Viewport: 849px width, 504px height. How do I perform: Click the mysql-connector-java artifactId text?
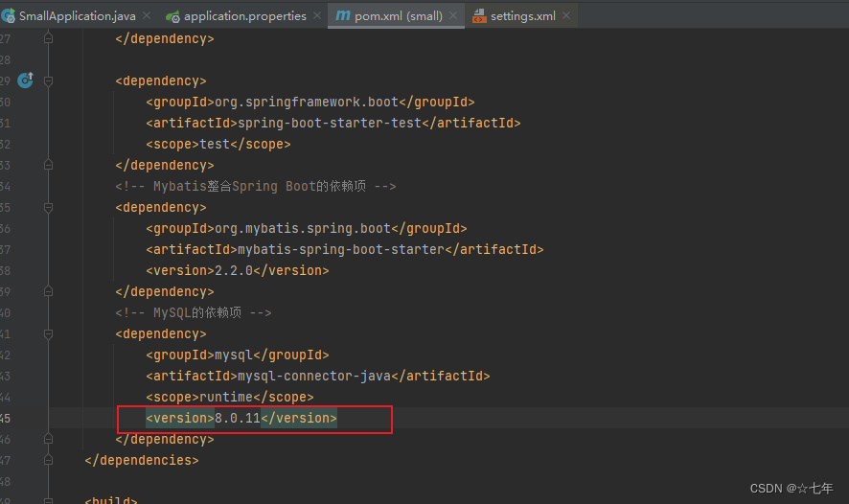point(314,376)
